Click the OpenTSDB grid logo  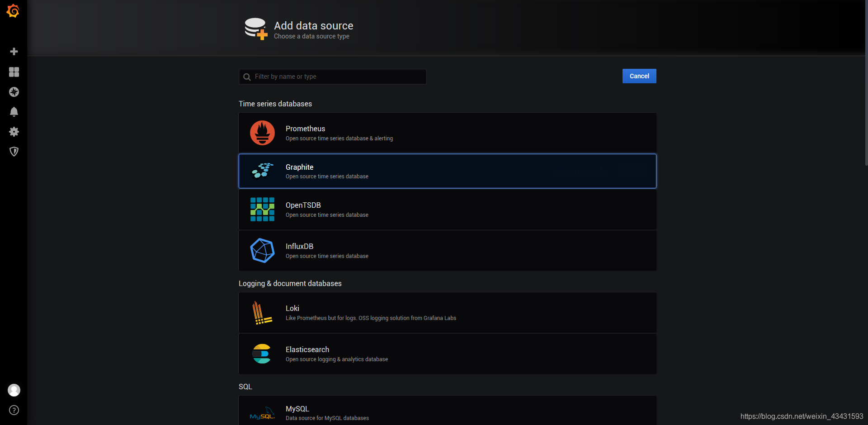262,209
